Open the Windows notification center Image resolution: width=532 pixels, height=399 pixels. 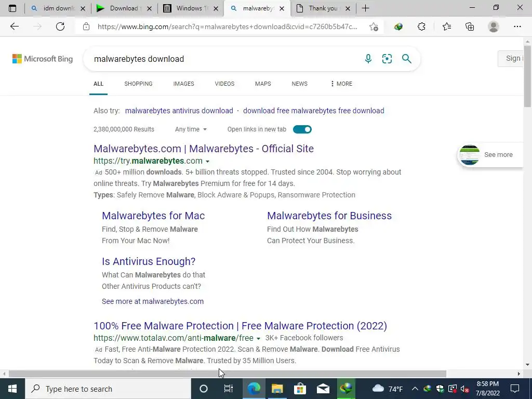point(515,389)
